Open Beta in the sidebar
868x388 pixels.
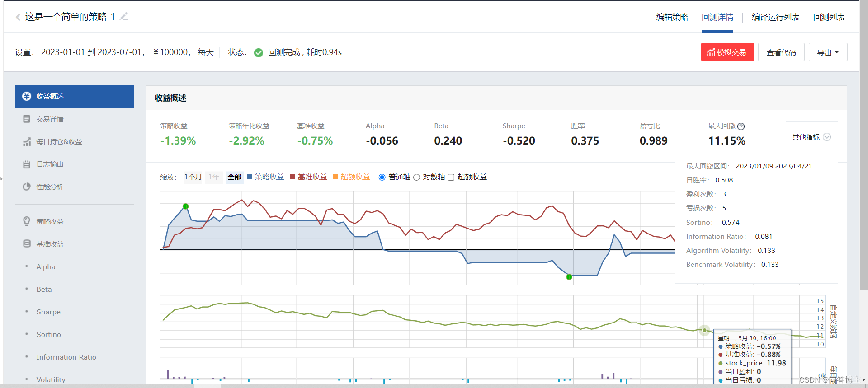(44, 289)
